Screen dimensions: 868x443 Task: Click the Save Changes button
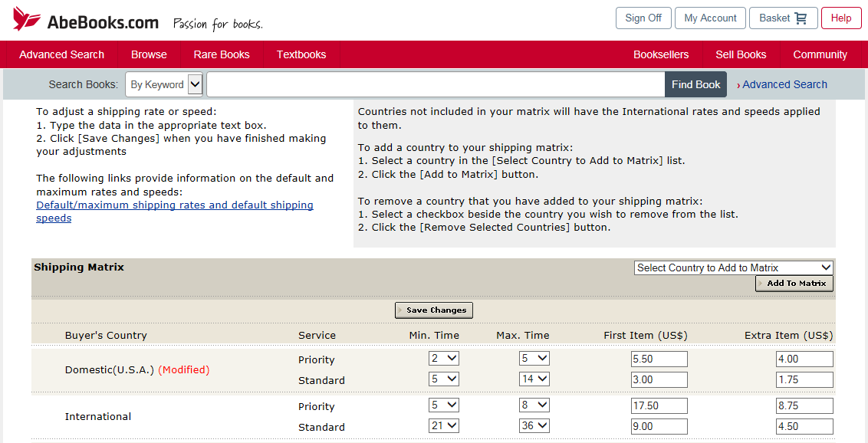point(434,310)
